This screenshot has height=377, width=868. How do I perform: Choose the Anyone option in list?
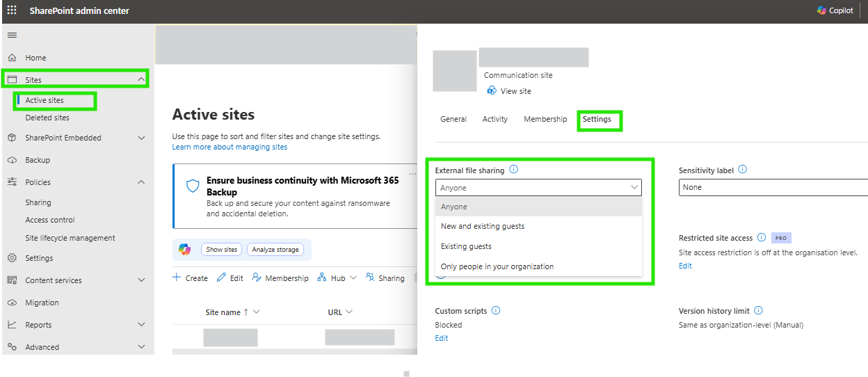point(538,207)
